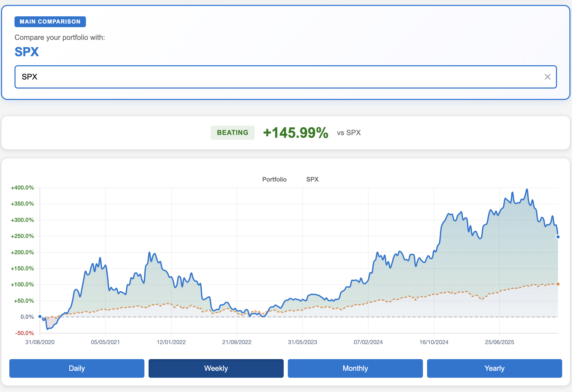Screen dimensions: 572x392
Task: Select the Weekly interval button
Action: 216,368
